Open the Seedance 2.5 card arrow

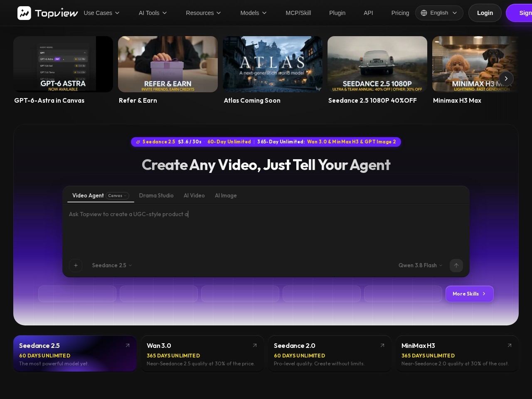click(128, 345)
